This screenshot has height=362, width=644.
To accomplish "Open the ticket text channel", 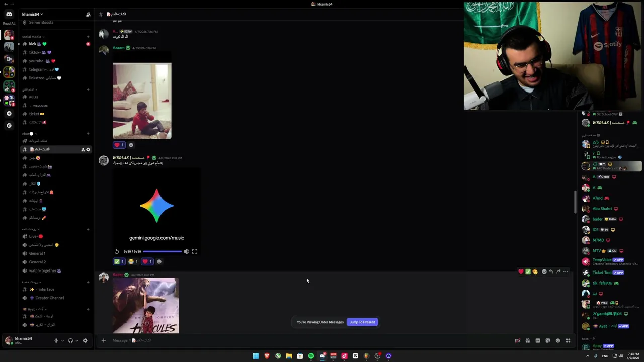I will [x=55, y=114].
